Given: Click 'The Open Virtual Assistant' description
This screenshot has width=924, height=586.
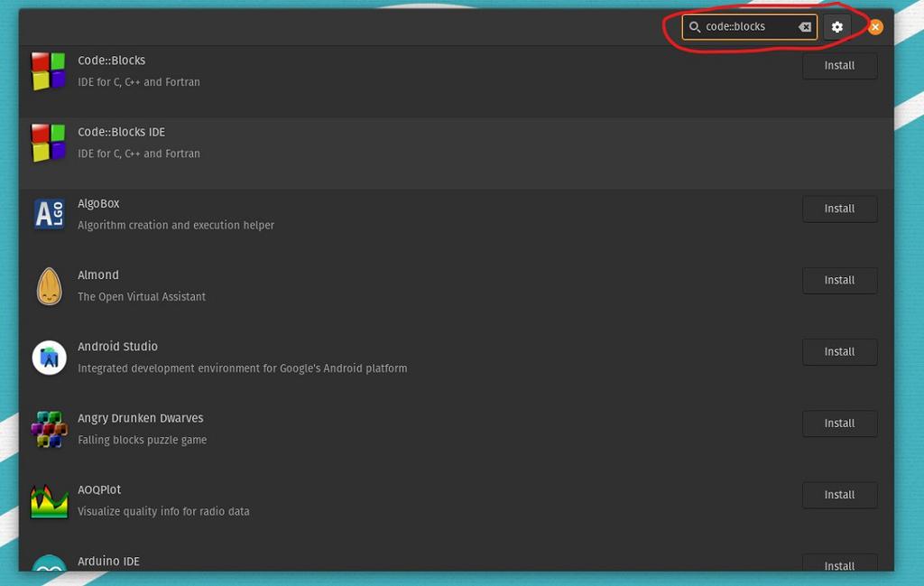Looking at the screenshot, I should coord(142,296).
